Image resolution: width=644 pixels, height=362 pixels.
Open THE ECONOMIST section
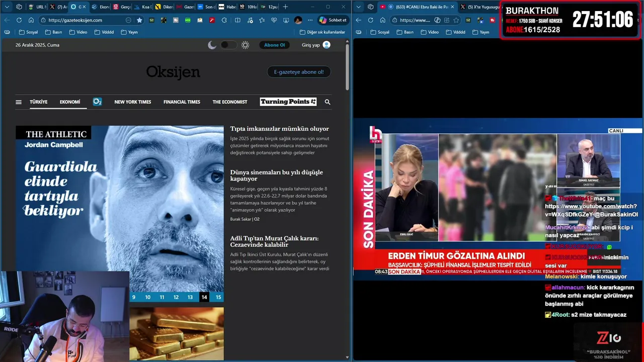click(x=230, y=102)
